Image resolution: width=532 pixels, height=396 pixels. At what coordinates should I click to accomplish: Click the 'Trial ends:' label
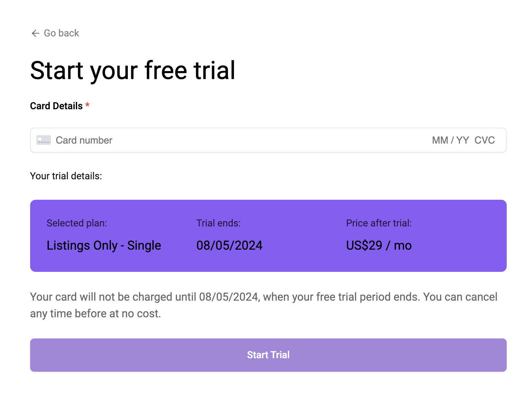[218, 223]
